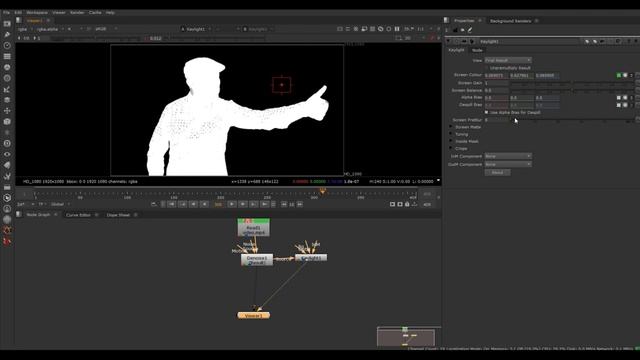Image resolution: width=640 pixels, height=360 pixels.
Task: Click the About button
Action: [x=497, y=173]
